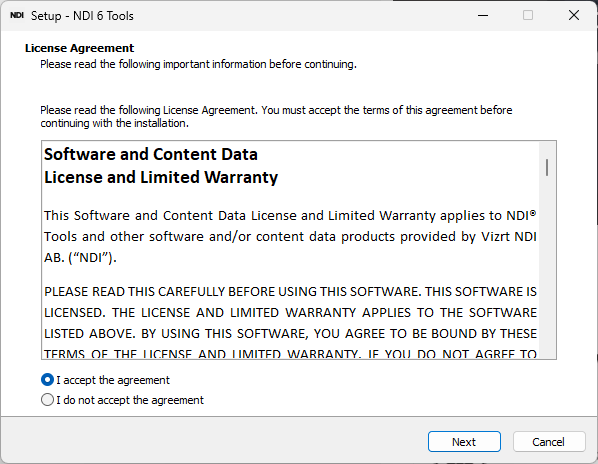Click the greyed-out maximize window button
This screenshot has width=598, height=464.
[528, 15]
